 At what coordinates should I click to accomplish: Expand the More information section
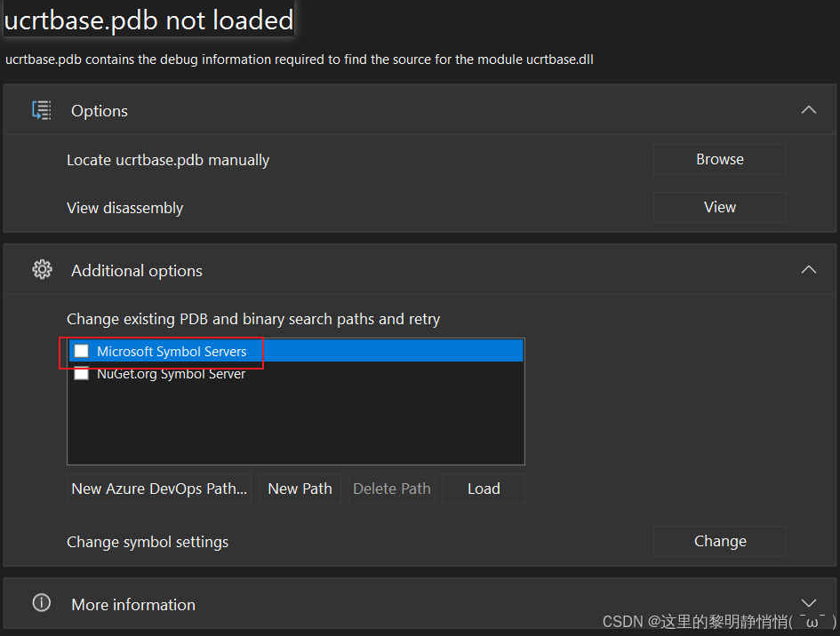pos(808,602)
